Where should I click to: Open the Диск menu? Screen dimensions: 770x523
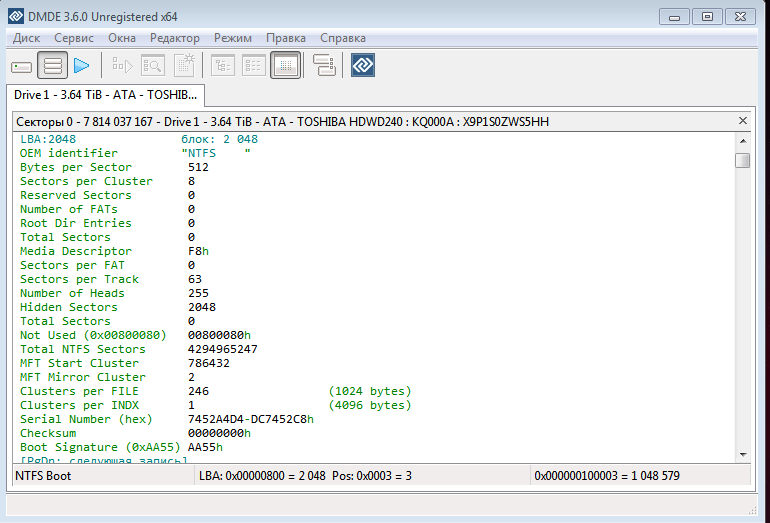[x=27, y=38]
